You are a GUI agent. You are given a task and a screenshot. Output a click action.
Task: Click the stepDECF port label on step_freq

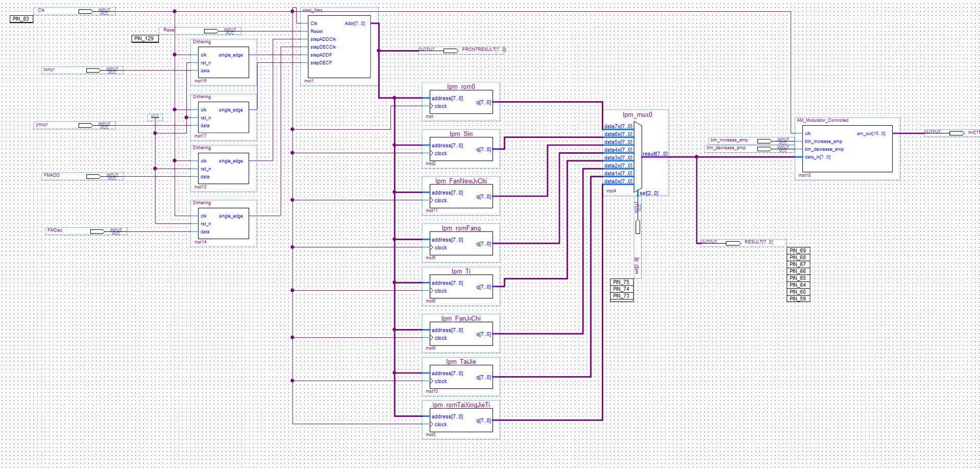pyautogui.click(x=321, y=63)
